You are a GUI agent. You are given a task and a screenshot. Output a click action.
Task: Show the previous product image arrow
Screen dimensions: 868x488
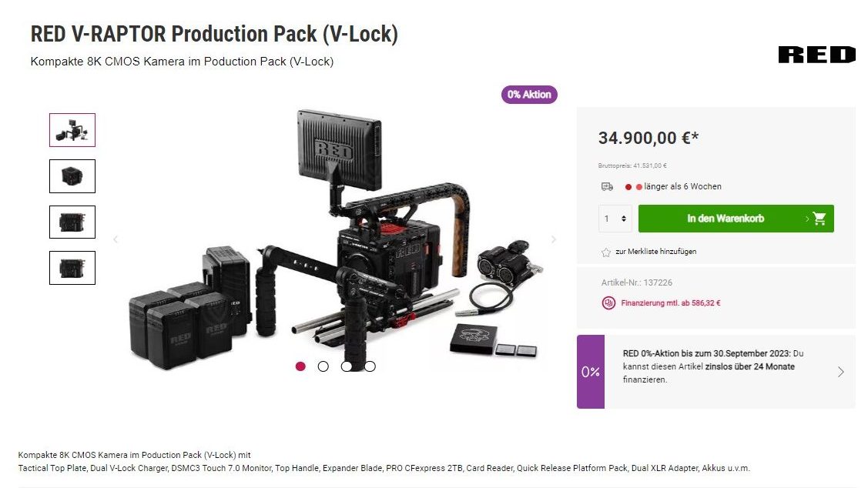[116, 239]
